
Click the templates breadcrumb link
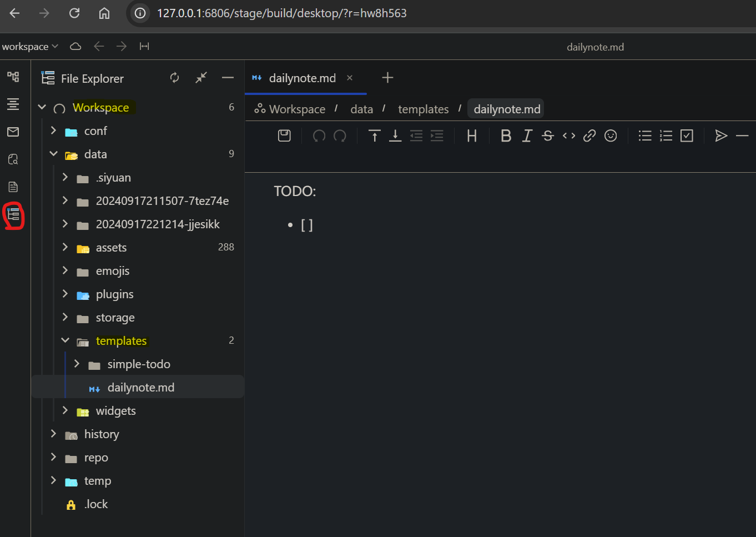pyautogui.click(x=423, y=109)
